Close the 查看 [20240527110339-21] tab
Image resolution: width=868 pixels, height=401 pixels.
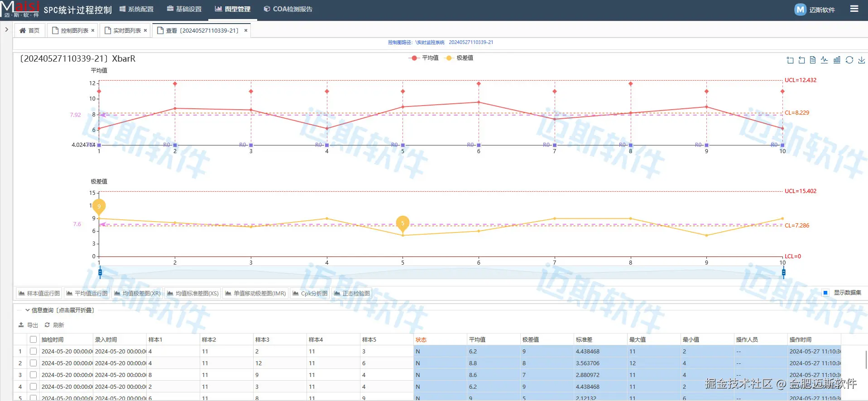pyautogui.click(x=246, y=30)
